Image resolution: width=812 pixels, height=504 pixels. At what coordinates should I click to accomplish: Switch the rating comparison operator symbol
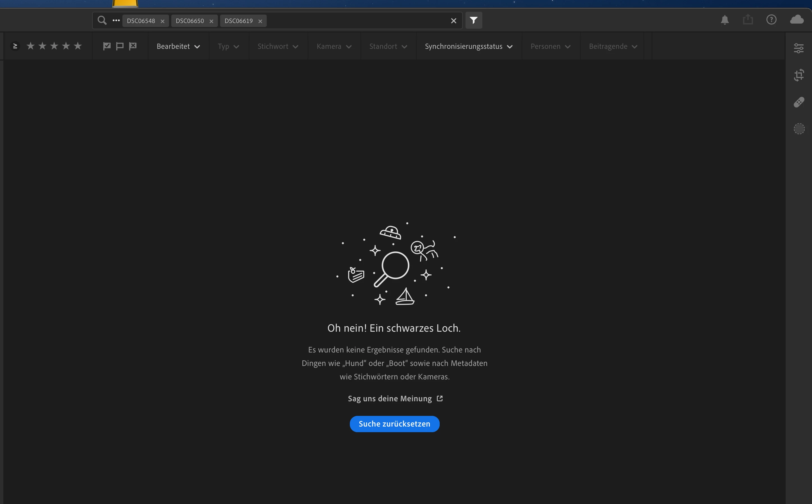click(15, 46)
